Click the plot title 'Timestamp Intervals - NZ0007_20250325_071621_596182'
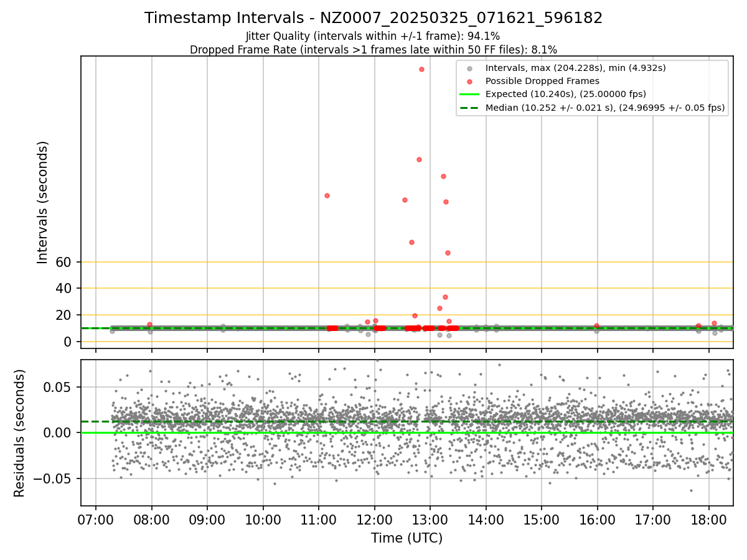 coord(374,18)
